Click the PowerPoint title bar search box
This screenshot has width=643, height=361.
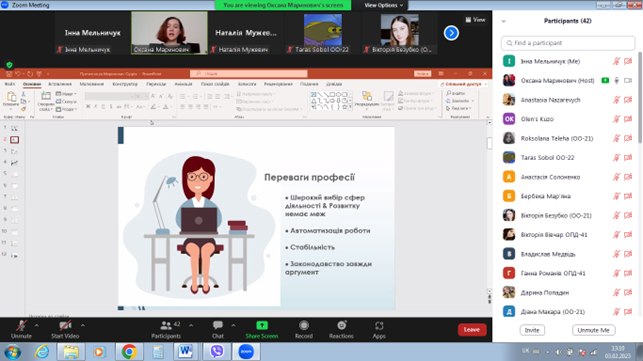249,73
